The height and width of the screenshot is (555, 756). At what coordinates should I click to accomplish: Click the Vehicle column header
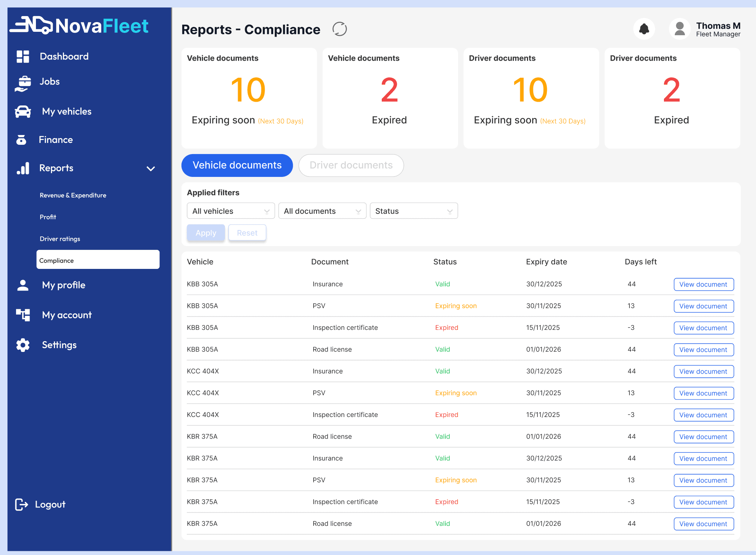point(200,262)
